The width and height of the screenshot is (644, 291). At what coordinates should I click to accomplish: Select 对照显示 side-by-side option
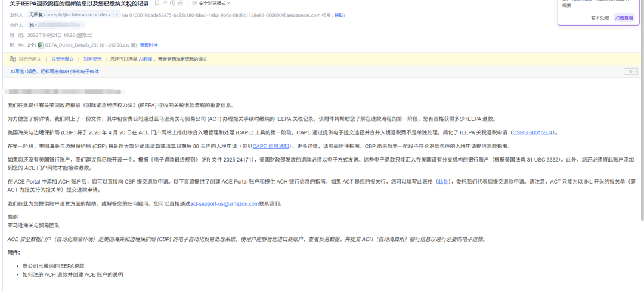click(x=93, y=59)
